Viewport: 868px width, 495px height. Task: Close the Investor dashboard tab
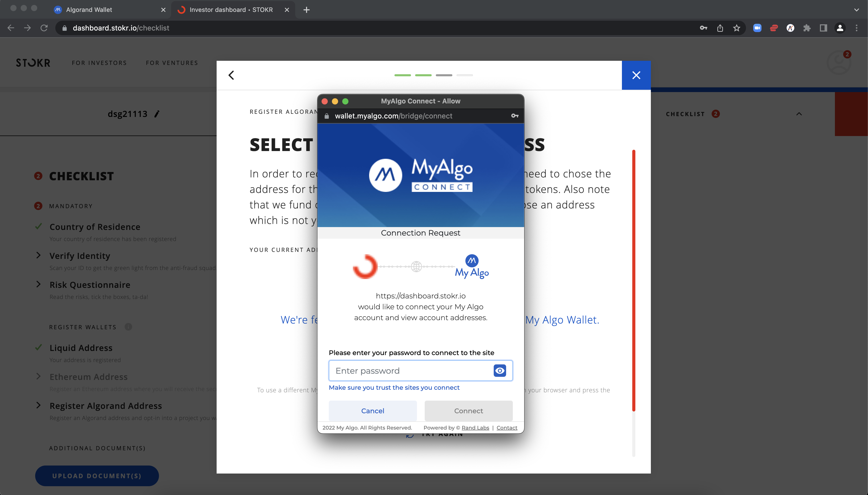[287, 10]
